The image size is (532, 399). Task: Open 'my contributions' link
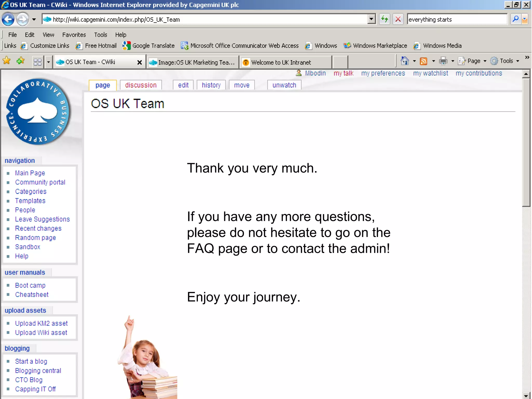tap(479, 74)
